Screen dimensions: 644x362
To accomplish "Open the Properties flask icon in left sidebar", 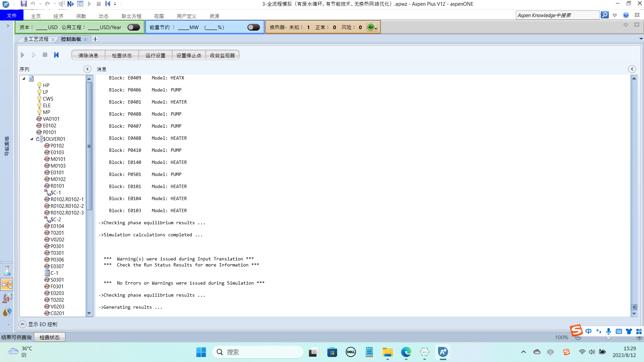I will coord(7,271).
